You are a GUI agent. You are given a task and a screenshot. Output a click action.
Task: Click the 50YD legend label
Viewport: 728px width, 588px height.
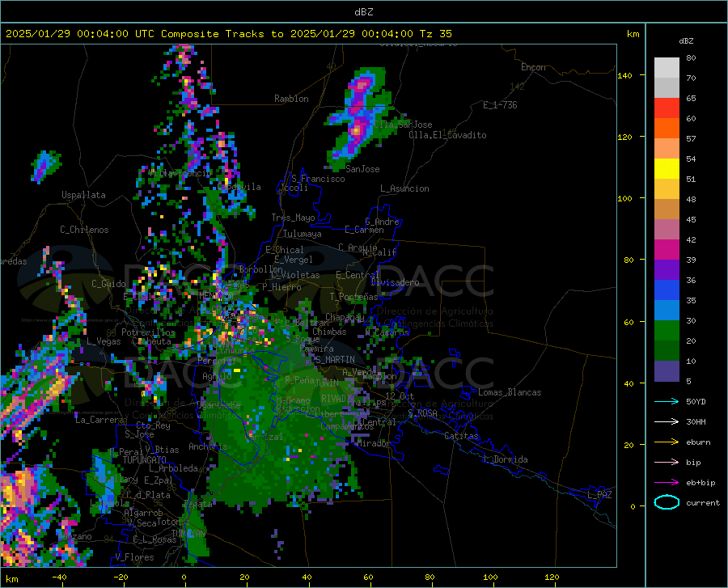(x=696, y=401)
